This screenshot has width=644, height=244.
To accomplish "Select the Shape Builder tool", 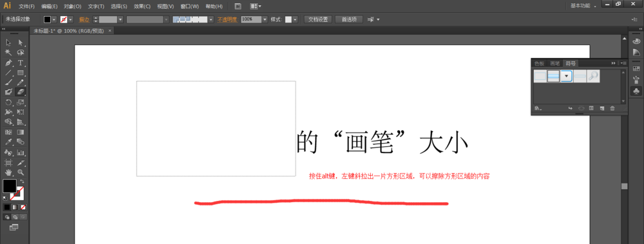I will click(8, 122).
